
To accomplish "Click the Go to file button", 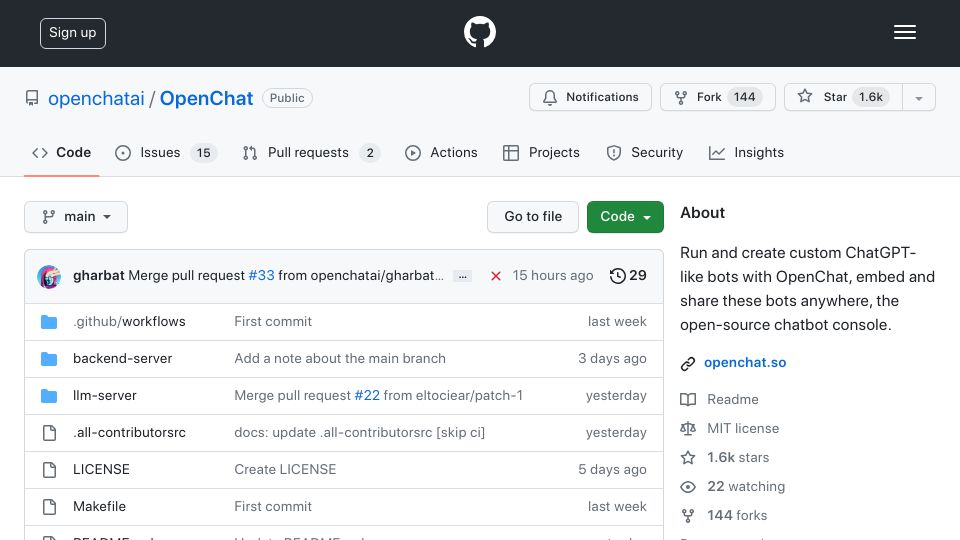I will pos(533,217).
